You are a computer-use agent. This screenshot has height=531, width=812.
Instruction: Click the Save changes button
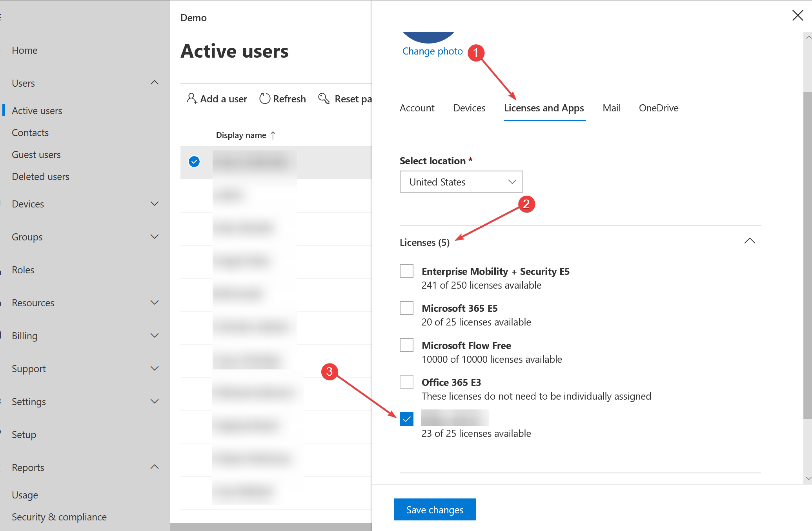pyautogui.click(x=435, y=509)
